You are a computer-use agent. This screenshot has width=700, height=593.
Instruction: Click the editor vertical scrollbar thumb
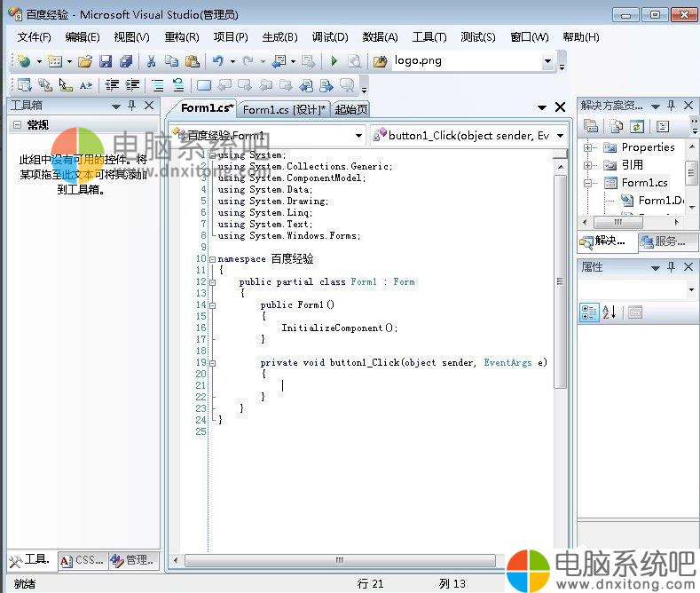click(x=561, y=281)
